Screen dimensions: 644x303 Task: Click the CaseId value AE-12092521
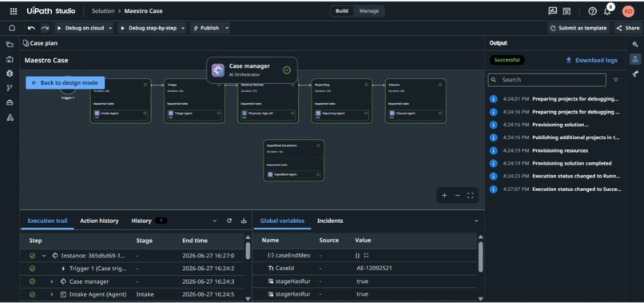coord(374,268)
